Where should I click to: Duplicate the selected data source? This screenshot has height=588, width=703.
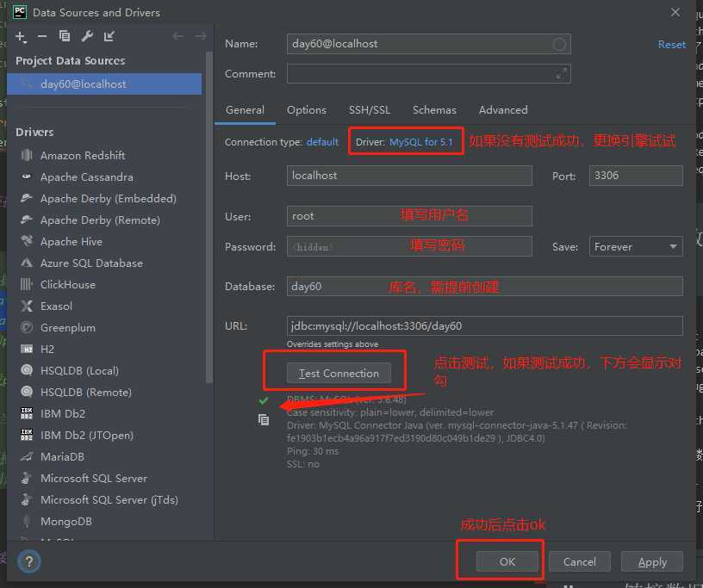coord(65,36)
